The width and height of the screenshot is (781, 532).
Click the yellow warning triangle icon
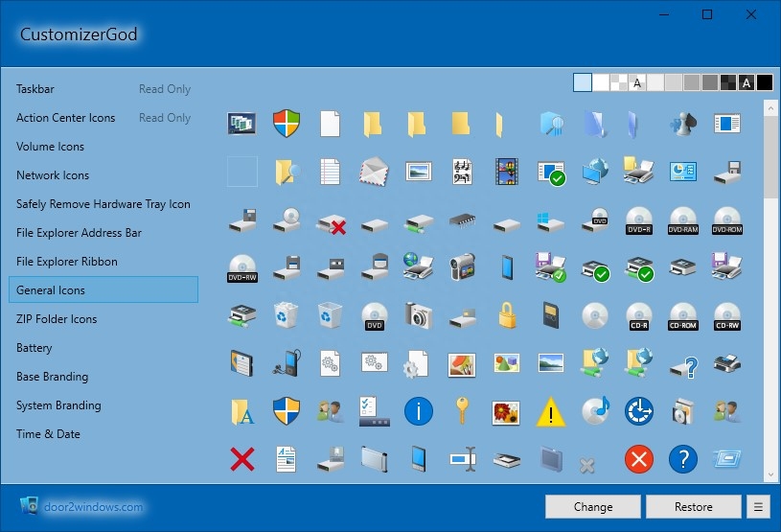click(x=550, y=412)
